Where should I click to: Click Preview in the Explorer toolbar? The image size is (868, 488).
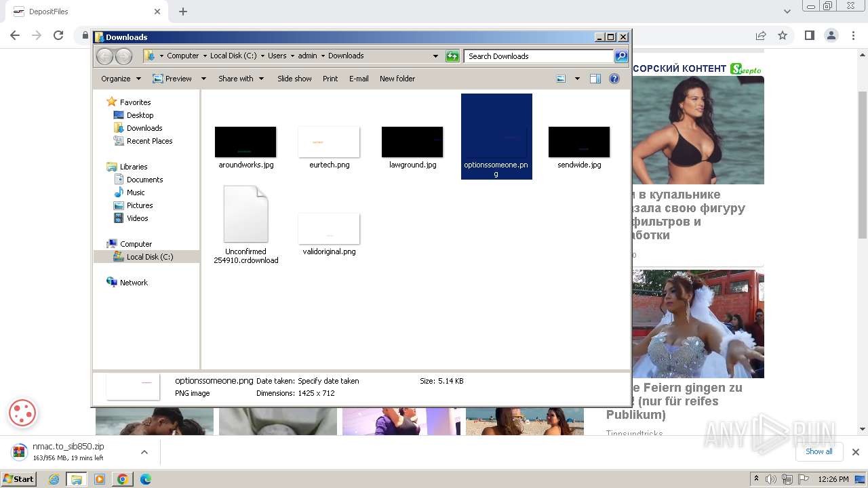pos(172,79)
